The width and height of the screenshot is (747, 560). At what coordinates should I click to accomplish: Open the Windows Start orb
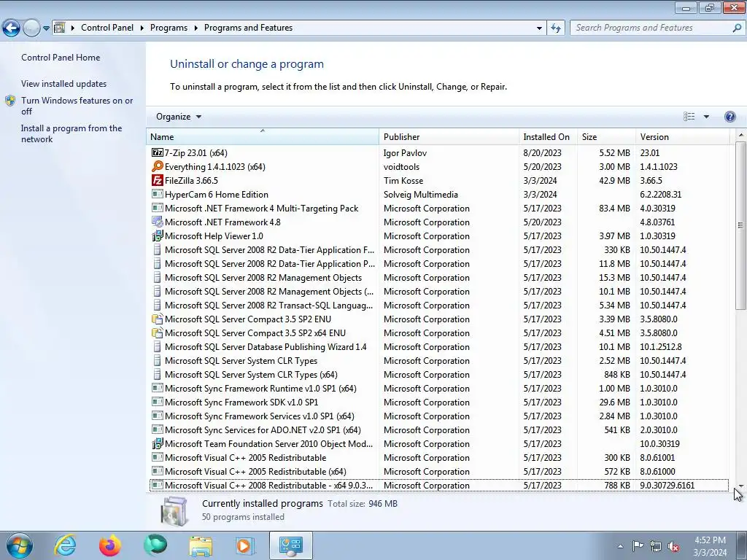pos(20,545)
